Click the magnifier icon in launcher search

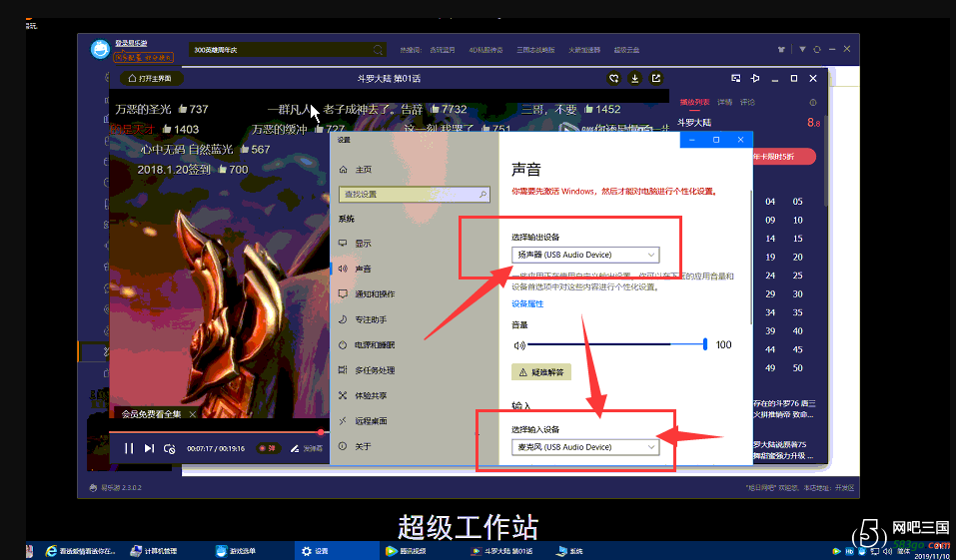378,50
